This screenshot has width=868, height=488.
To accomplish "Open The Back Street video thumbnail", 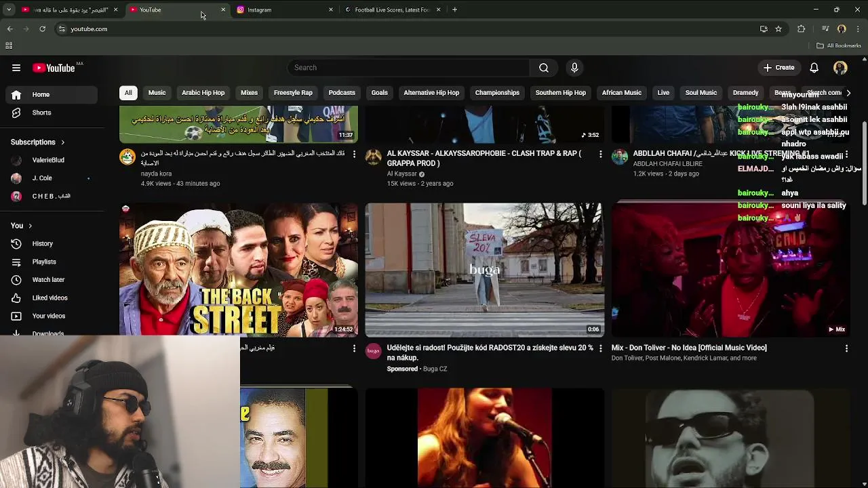I will [x=239, y=270].
